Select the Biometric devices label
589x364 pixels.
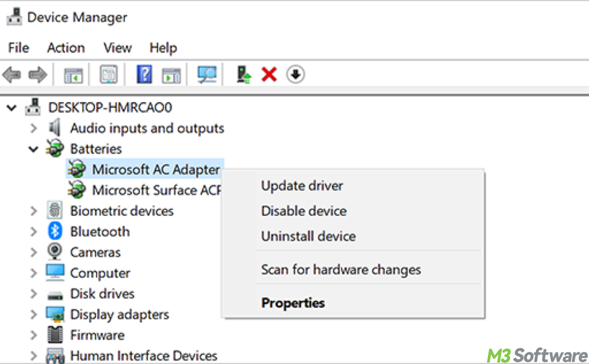[122, 210]
